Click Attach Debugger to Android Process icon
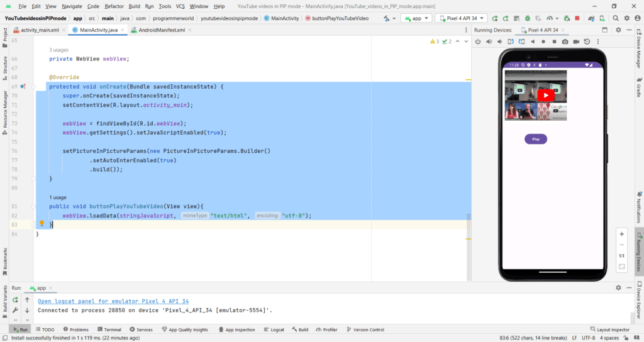Viewport: 644px width, 342px height. [x=567, y=18]
